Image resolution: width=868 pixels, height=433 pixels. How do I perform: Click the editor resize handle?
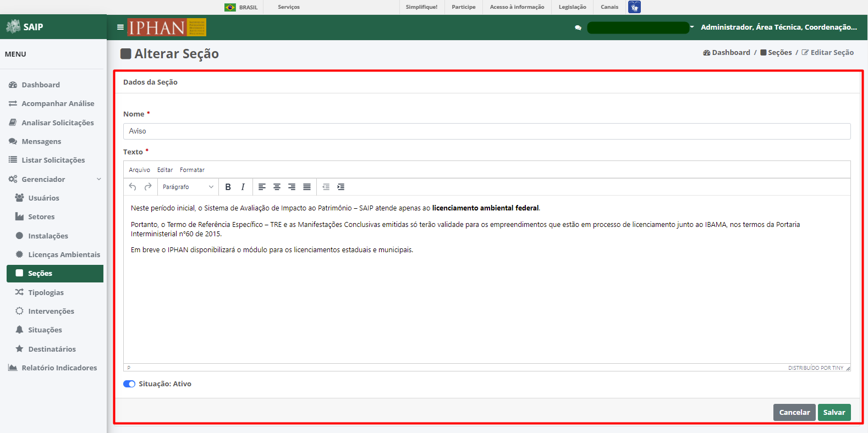tap(848, 368)
